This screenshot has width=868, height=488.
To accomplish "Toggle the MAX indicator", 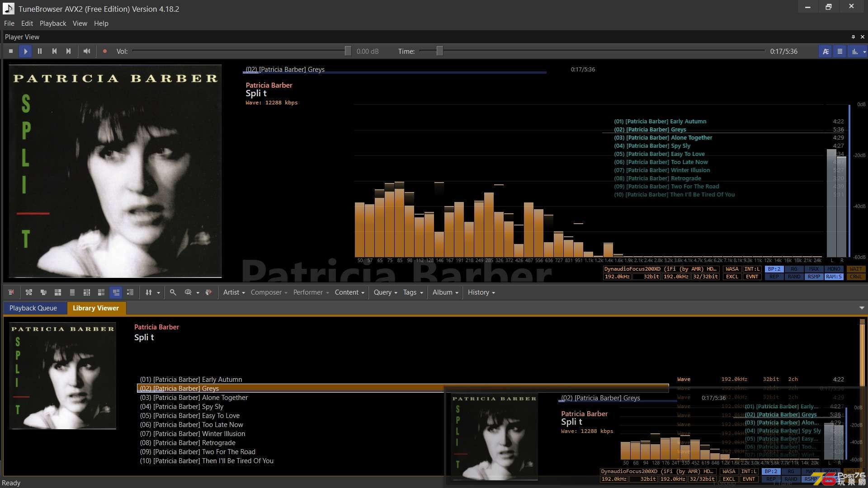I will coord(814,269).
